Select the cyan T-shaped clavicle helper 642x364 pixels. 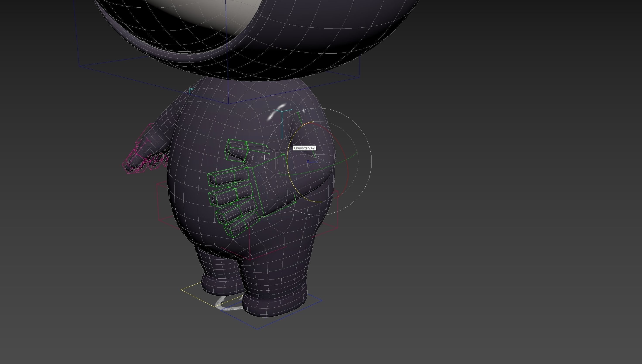pyautogui.click(x=282, y=122)
